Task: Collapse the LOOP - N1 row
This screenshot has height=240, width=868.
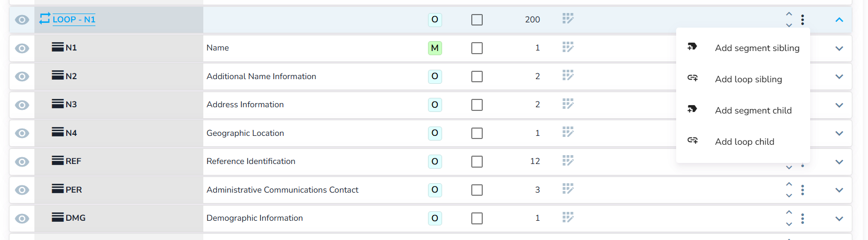Action: [839, 20]
